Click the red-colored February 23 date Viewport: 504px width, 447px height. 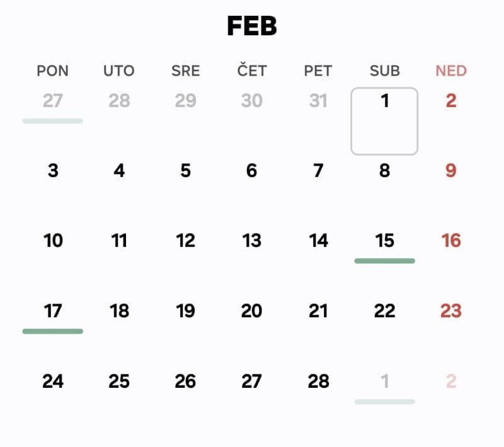(450, 310)
